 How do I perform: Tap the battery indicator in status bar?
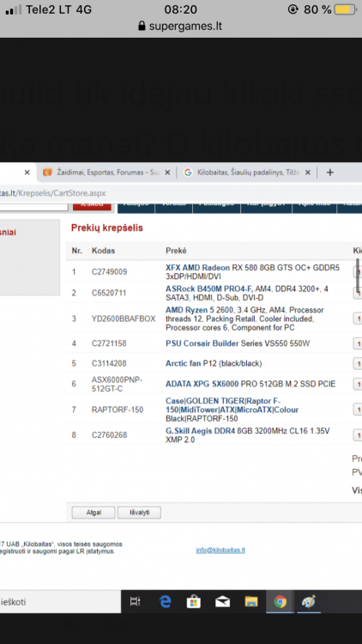point(345,9)
